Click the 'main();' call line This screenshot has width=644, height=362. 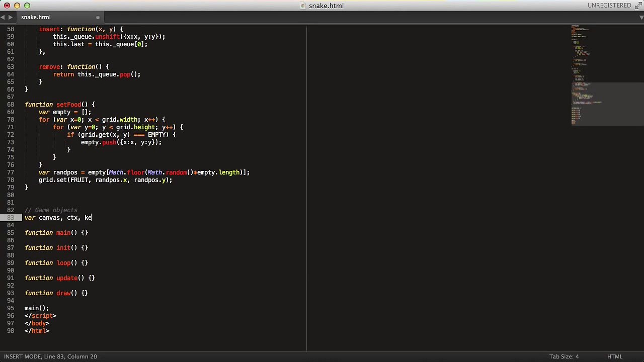pos(37,308)
